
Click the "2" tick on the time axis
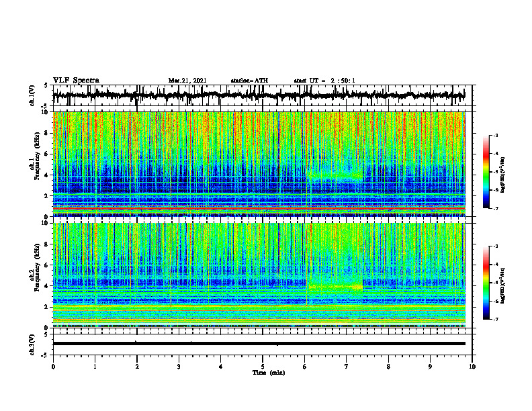point(137,367)
